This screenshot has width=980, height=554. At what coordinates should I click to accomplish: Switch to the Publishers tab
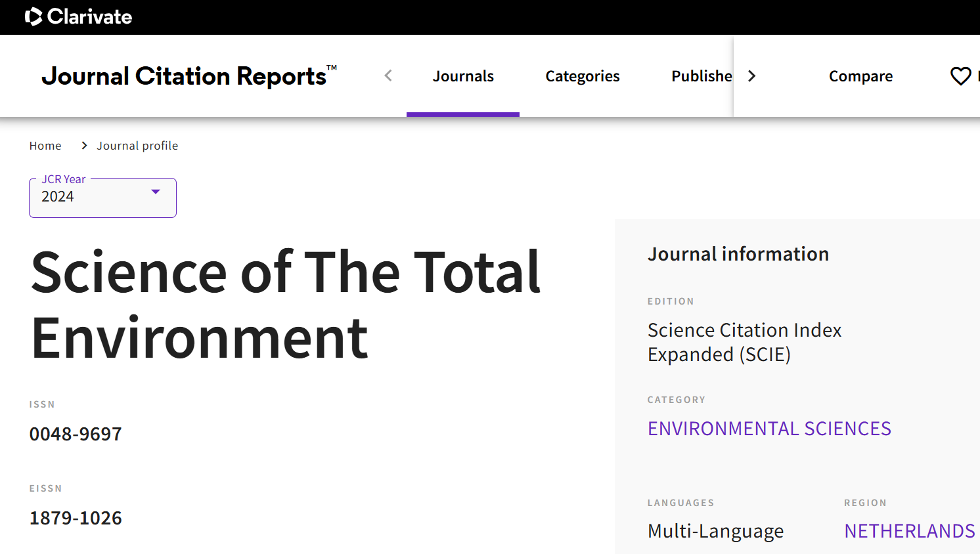tap(702, 76)
